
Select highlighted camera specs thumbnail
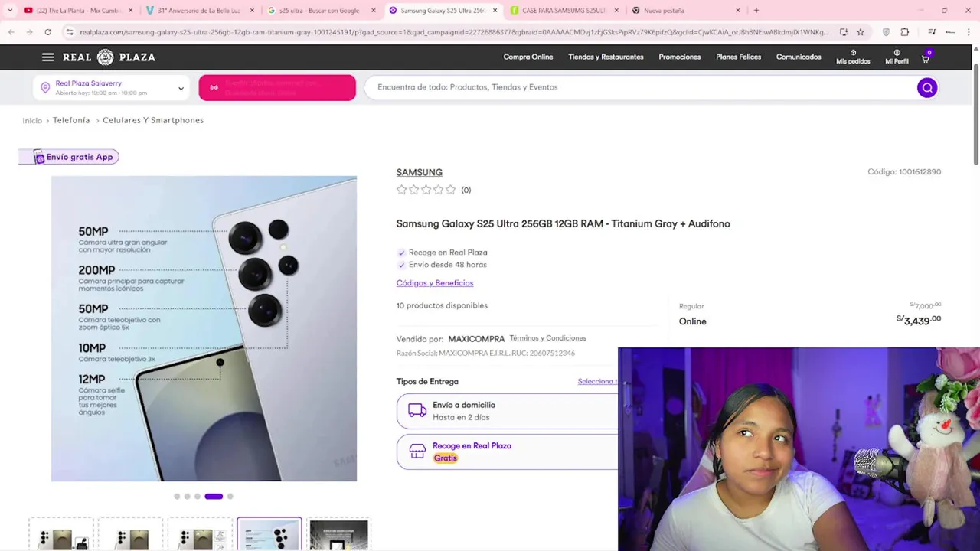tap(269, 535)
